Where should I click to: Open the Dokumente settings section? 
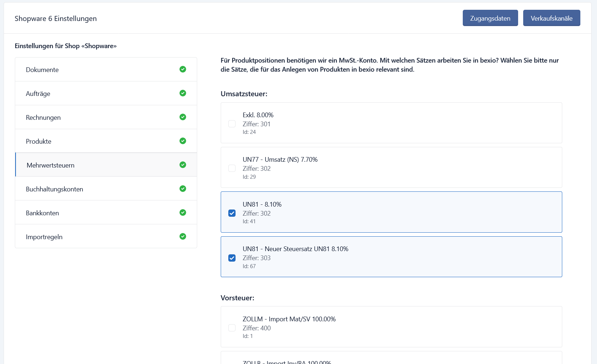[x=42, y=70]
